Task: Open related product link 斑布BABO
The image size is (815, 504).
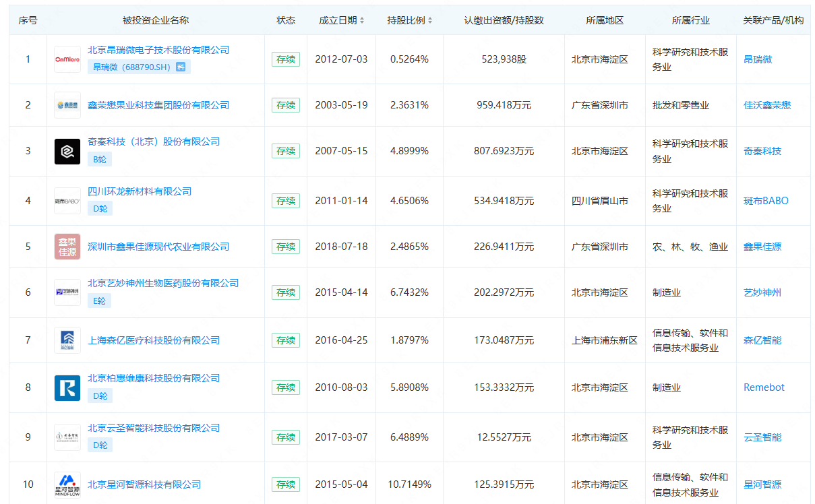Action: (766, 201)
